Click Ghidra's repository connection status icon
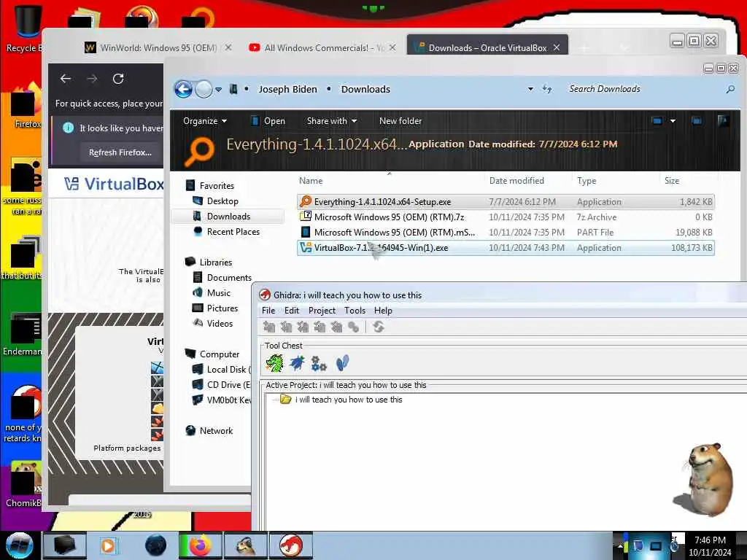 [x=379, y=327]
